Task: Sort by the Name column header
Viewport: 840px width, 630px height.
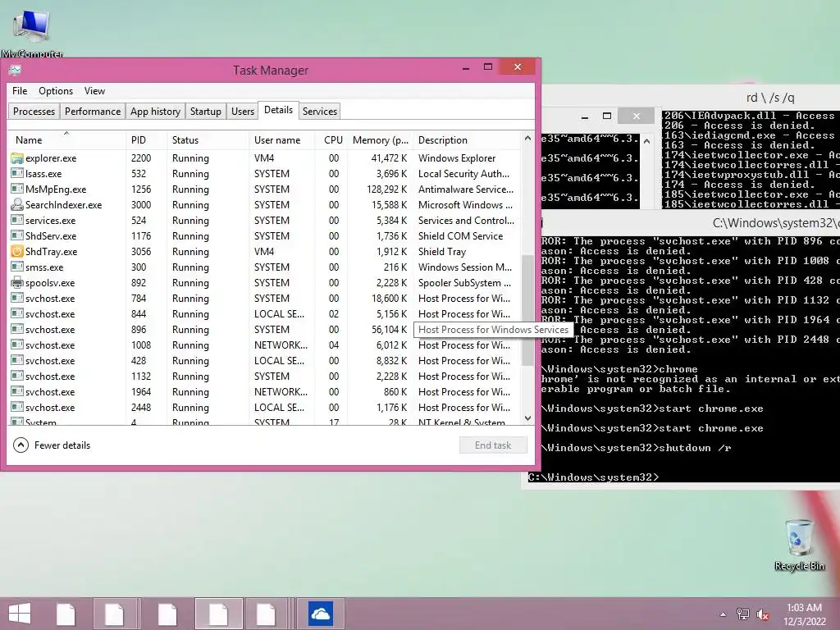Action: click(x=66, y=139)
